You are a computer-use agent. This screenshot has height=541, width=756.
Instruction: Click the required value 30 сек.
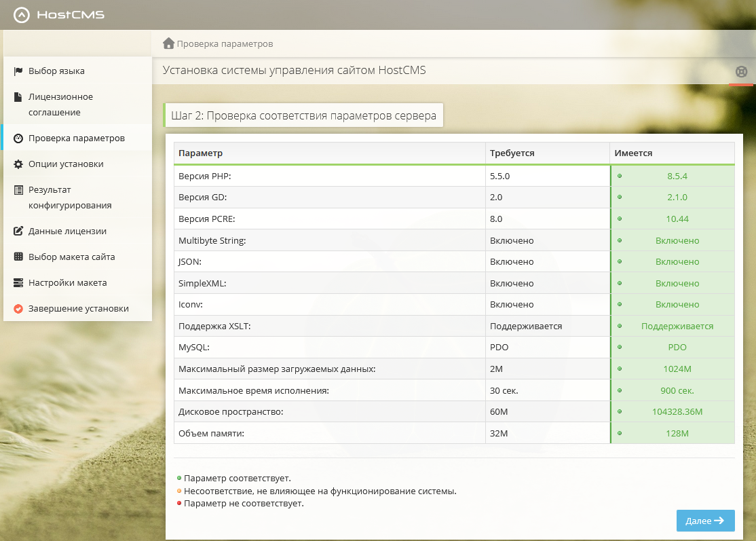click(504, 390)
